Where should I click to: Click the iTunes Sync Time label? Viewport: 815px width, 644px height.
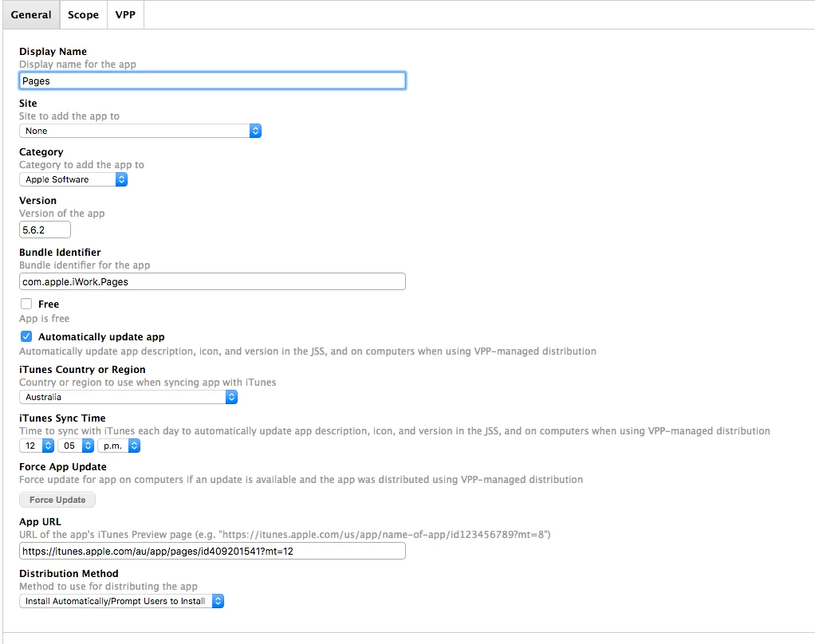[62, 418]
